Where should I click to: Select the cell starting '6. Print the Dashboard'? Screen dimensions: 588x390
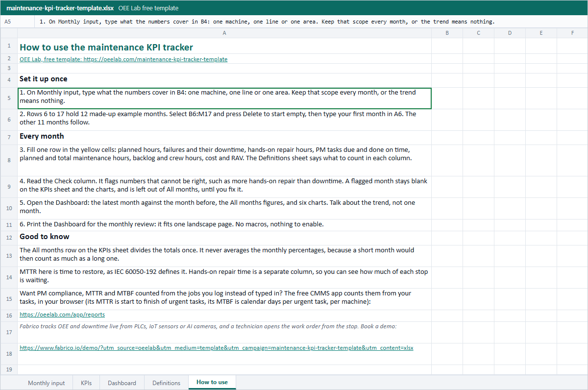224,225
